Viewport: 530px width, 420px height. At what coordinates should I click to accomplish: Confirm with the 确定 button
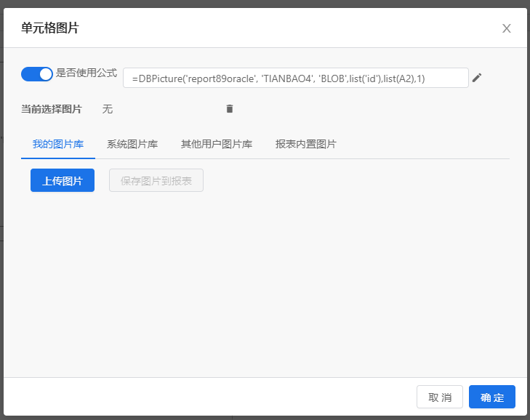[x=492, y=397]
